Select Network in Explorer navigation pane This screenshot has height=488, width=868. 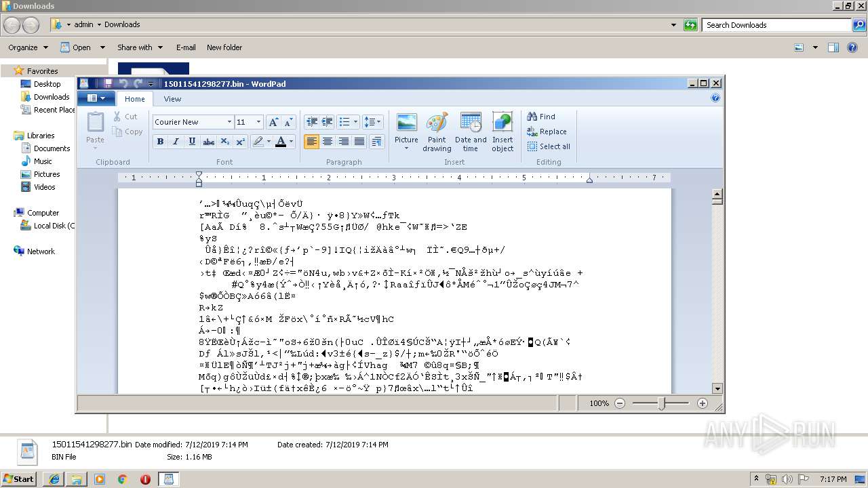point(35,251)
